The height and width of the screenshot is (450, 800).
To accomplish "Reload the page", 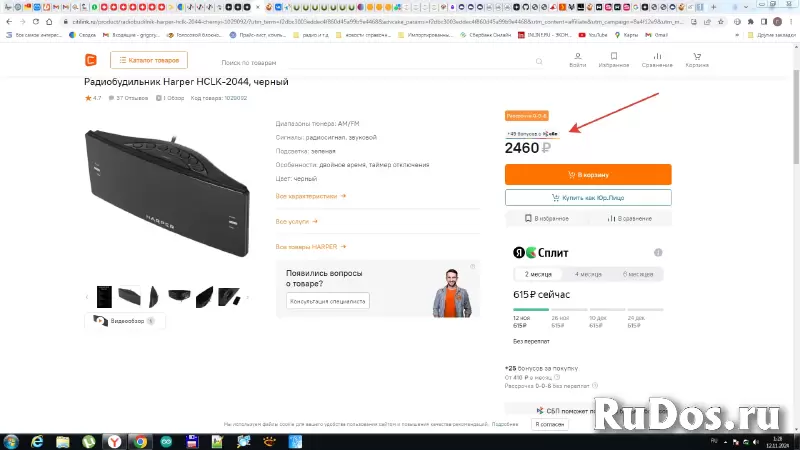I will pyautogui.click(x=36, y=22).
